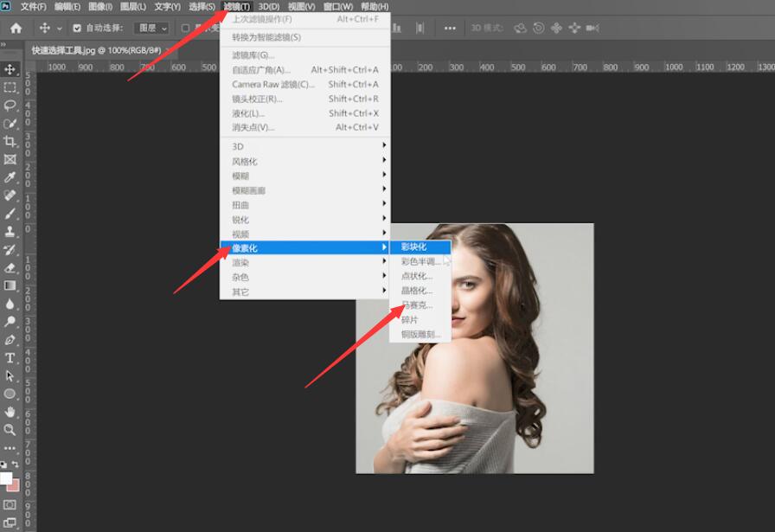Select the Eyedropper tool
Screen dimensions: 775x532
click(x=10, y=177)
